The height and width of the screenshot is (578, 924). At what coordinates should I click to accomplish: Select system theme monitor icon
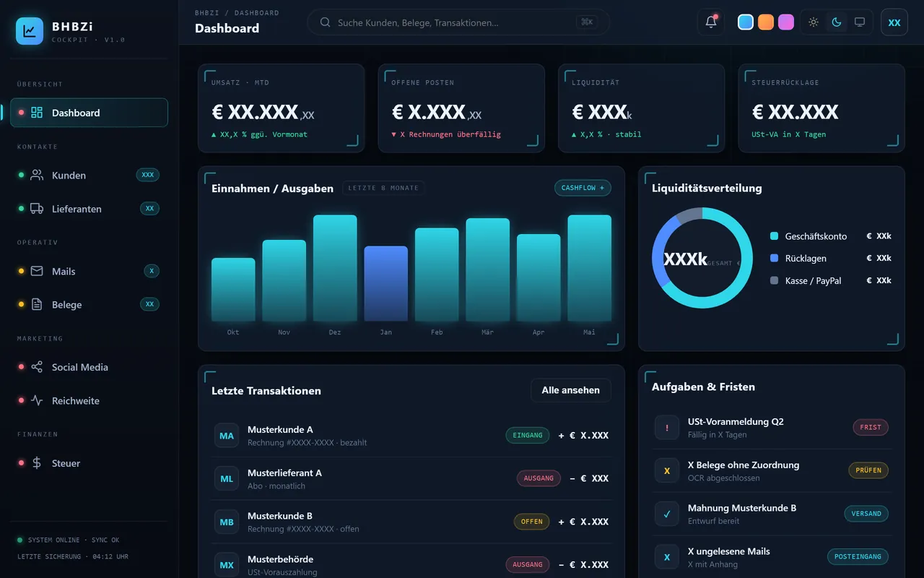(860, 22)
